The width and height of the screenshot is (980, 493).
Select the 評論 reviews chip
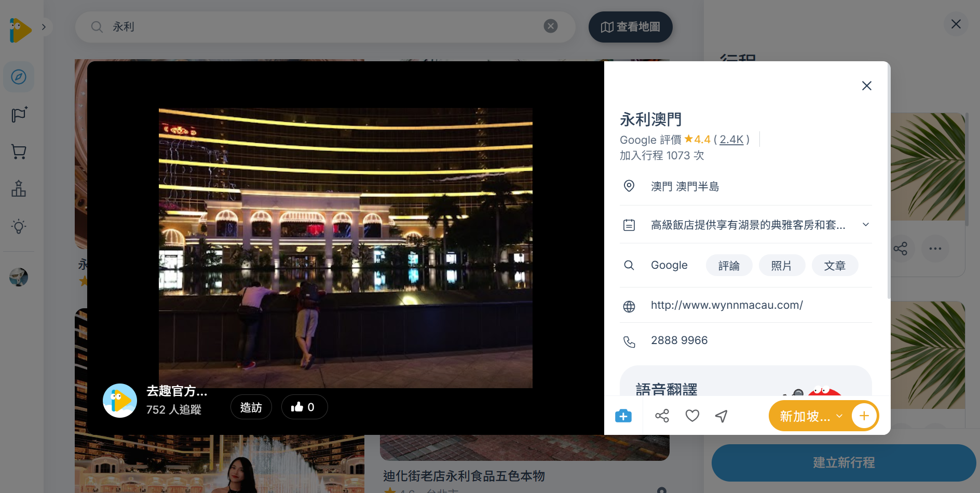pyautogui.click(x=729, y=266)
